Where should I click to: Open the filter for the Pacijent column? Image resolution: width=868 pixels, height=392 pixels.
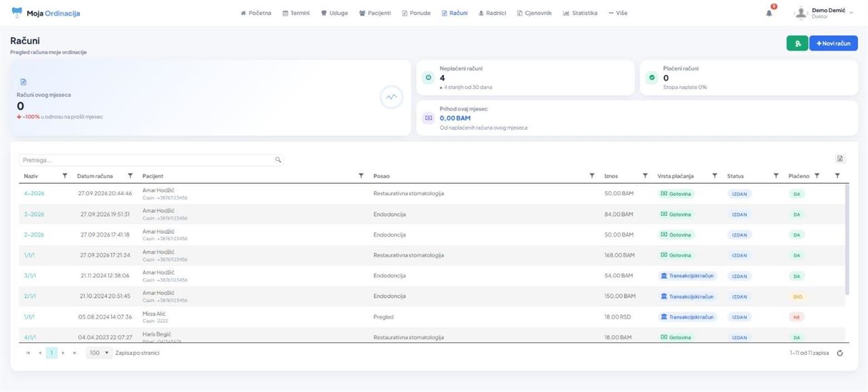(x=361, y=176)
